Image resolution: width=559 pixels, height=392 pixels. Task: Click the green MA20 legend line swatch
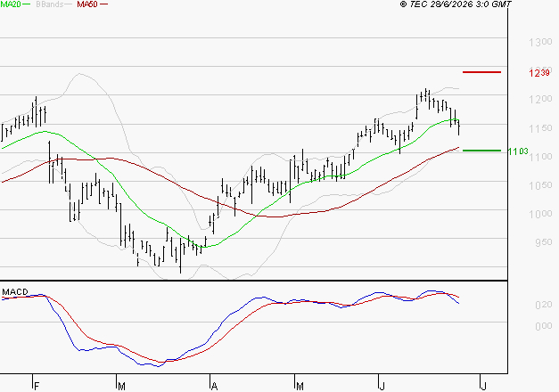27,4
